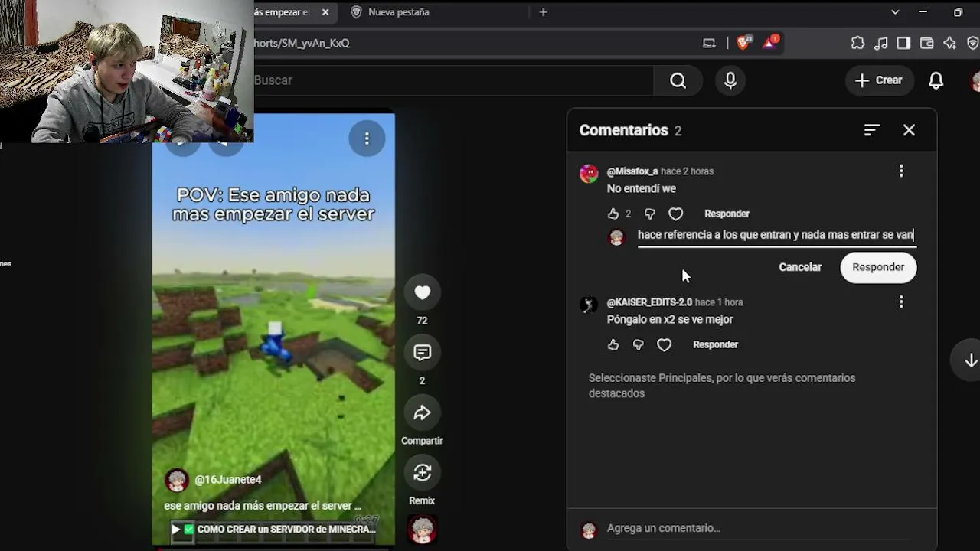Open the linked video COMO CREAR un SERVIDOR

click(x=273, y=529)
